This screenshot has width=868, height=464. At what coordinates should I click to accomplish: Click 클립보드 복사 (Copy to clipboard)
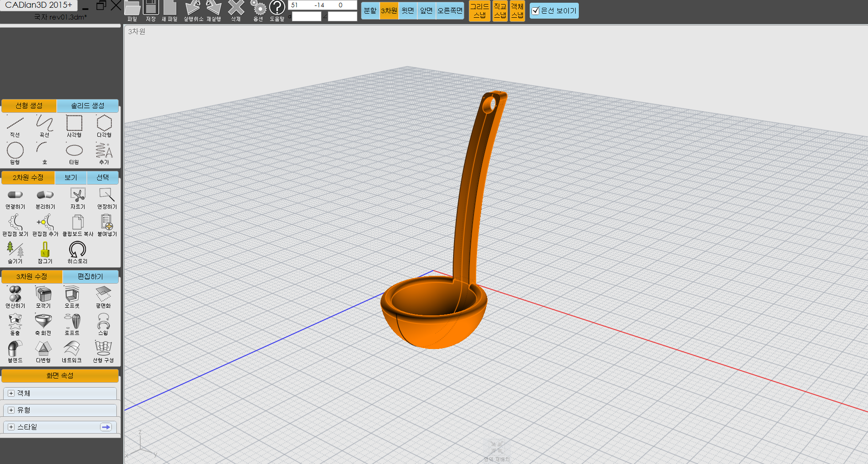pyautogui.click(x=78, y=222)
